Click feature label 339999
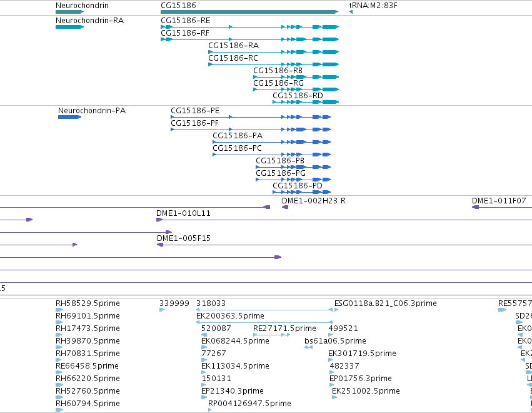 174,303
